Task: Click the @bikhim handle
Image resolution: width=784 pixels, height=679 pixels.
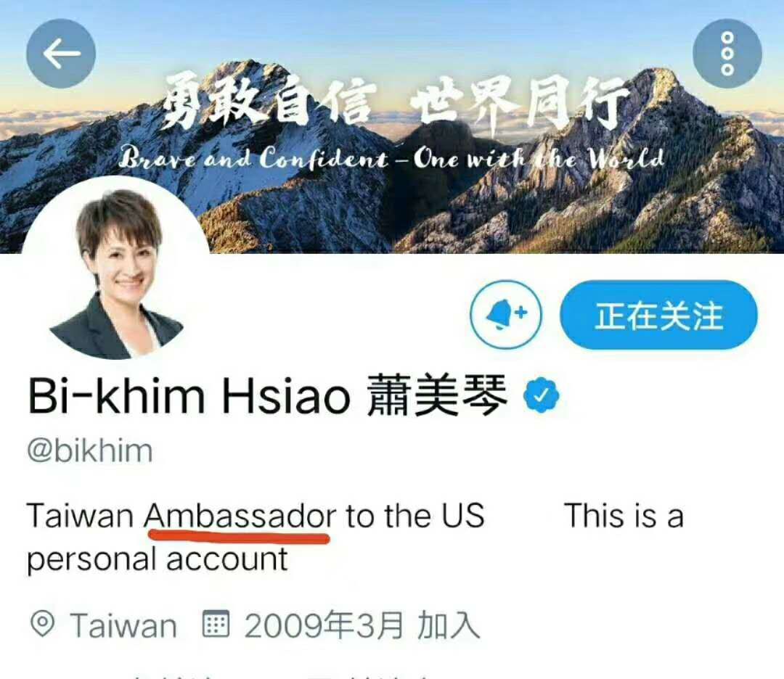Action: [x=90, y=450]
